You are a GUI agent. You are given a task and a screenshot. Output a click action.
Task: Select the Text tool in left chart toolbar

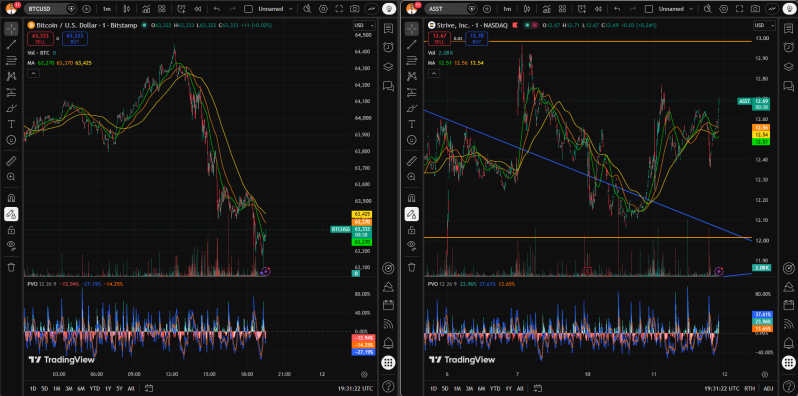(x=11, y=124)
